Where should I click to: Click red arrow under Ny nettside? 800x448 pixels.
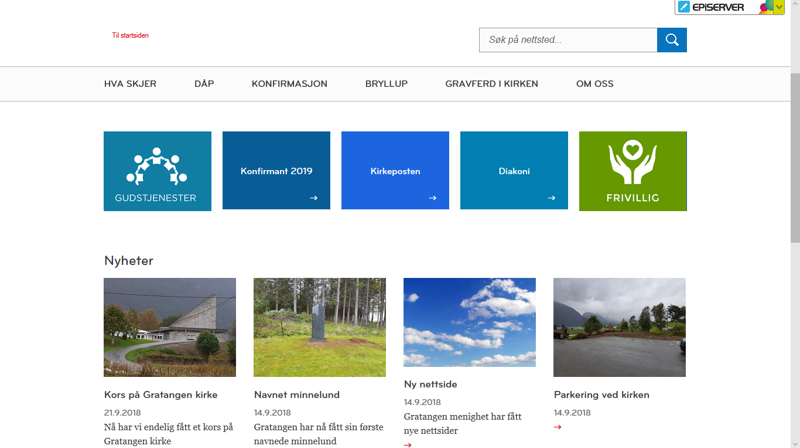(408, 444)
